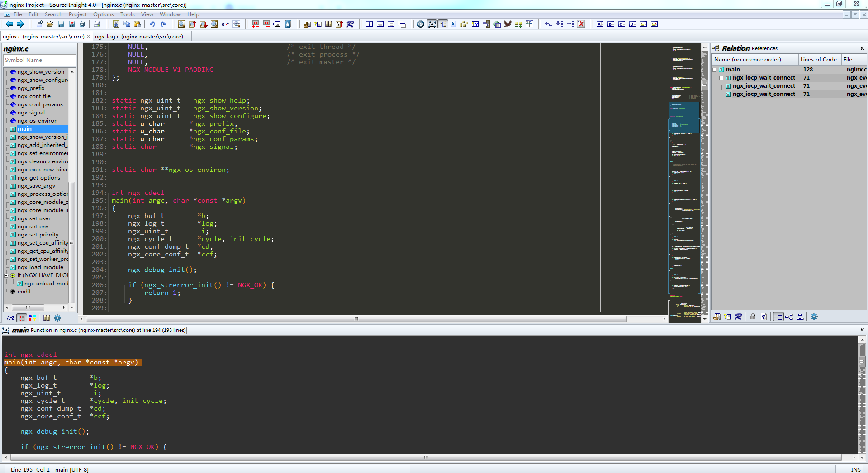Sort symbols alphabetically with A-Z button
The image size is (868, 473).
[x=10, y=318]
